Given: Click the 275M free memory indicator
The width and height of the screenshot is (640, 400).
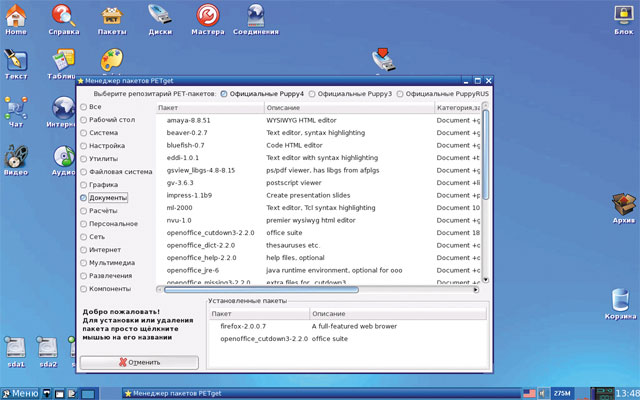Looking at the screenshot, I should (x=562, y=393).
